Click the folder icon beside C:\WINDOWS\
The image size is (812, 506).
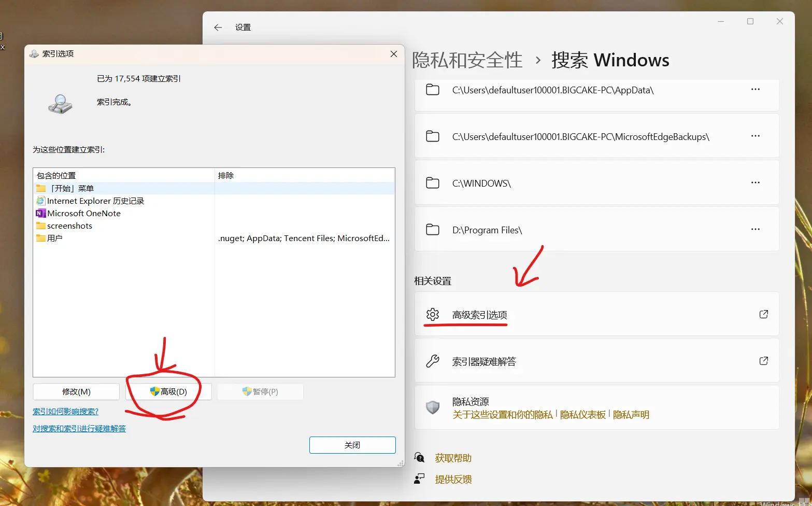pyautogui.click(x=433, y=183)
